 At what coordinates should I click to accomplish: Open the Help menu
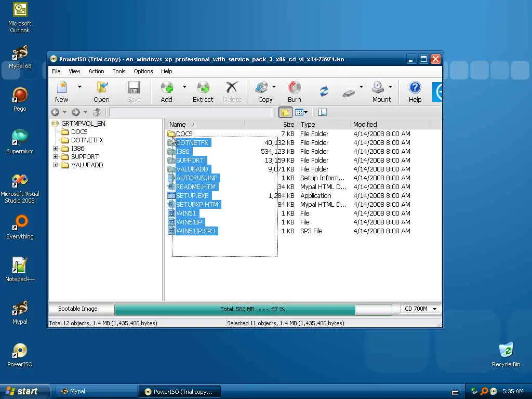click(x=167, y=71)
